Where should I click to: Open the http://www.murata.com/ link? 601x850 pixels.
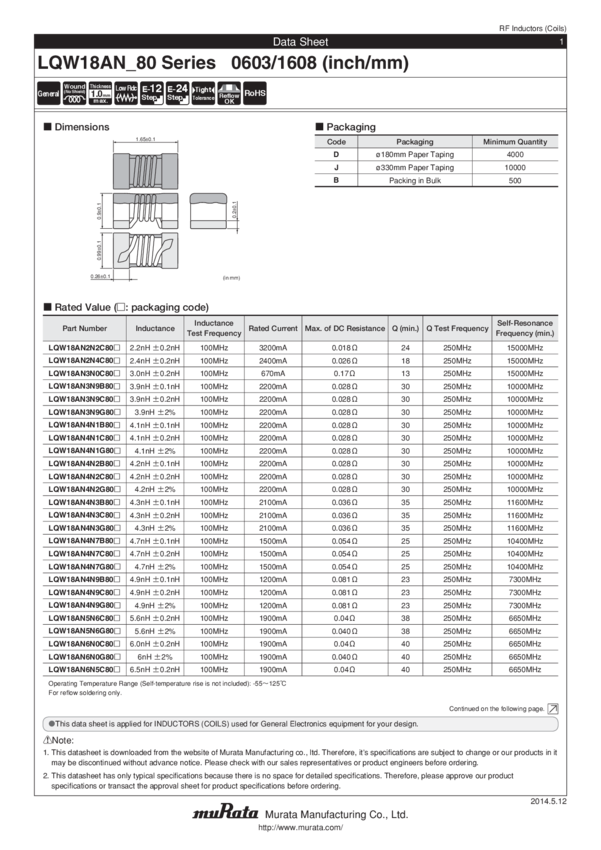point(300,828)
